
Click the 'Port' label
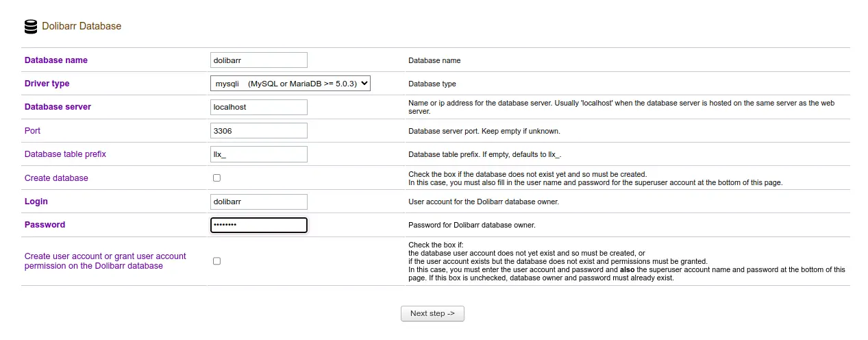pyautogui.click(x=33, y=130)
